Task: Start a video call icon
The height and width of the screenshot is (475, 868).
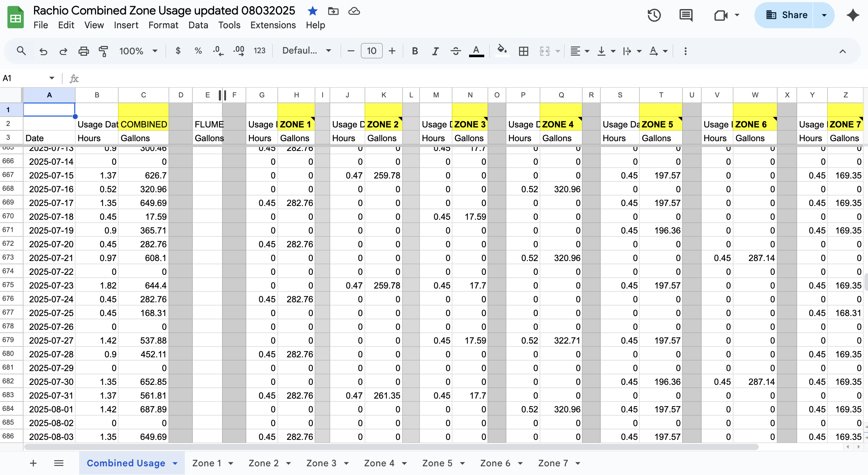Action: click(x=720, y=15)
